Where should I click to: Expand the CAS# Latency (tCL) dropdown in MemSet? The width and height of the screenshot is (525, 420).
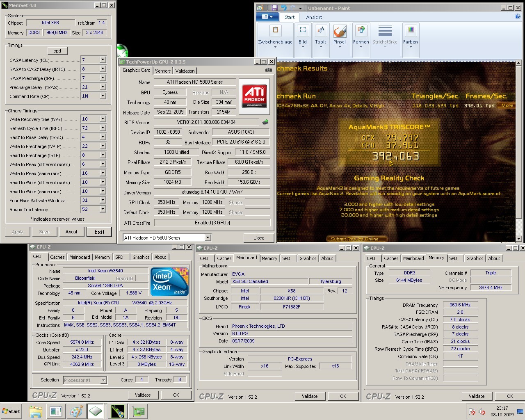[x=103, y=60]
